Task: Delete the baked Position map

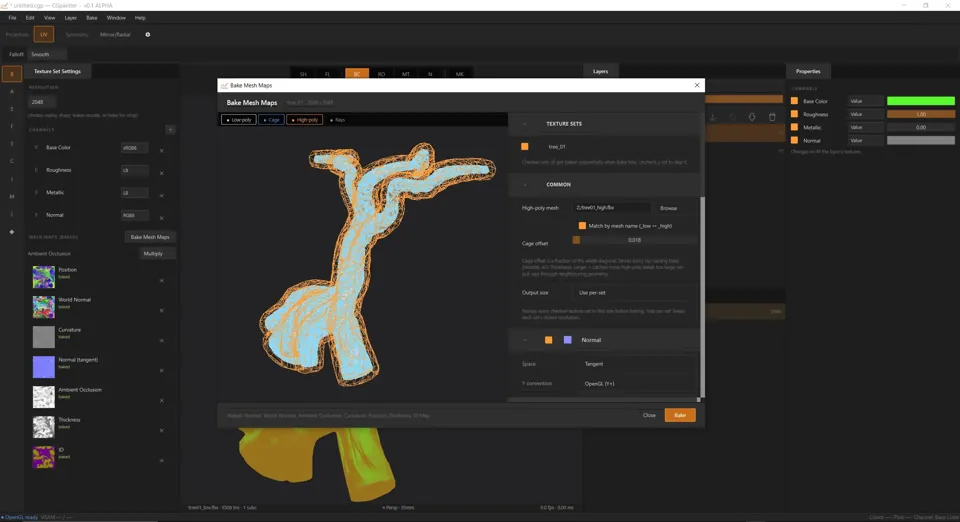Action: coord(162,280)
